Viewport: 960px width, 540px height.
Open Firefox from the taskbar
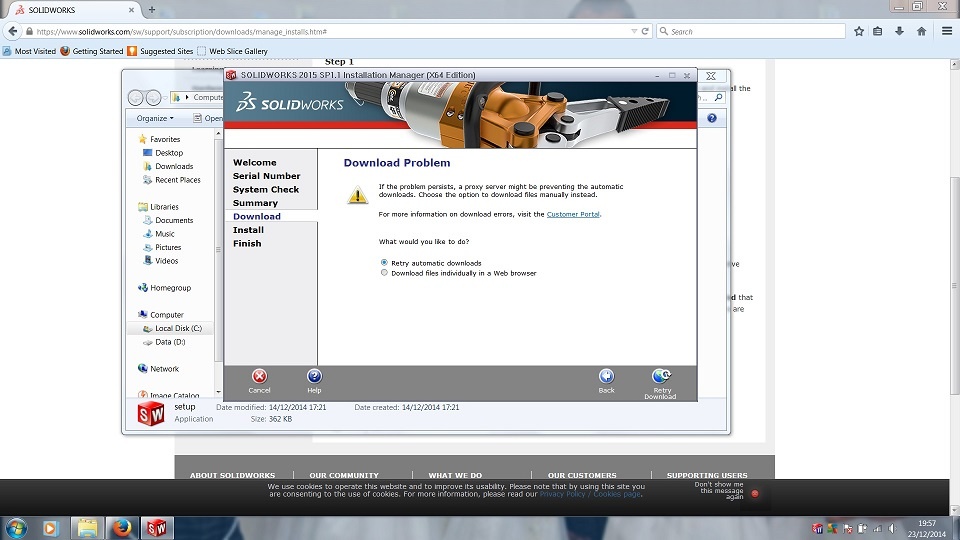coord(121,528)
